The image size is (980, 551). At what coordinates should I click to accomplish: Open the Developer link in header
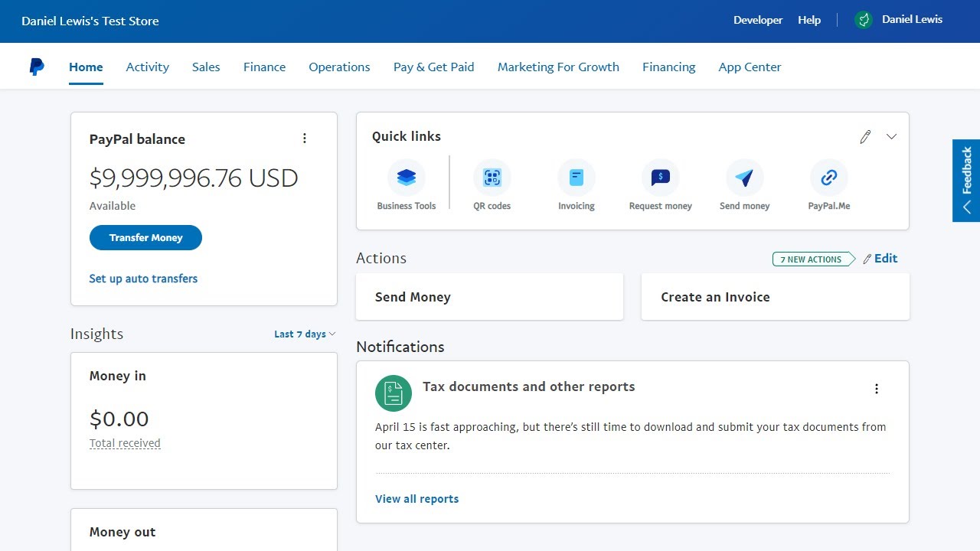758,20
